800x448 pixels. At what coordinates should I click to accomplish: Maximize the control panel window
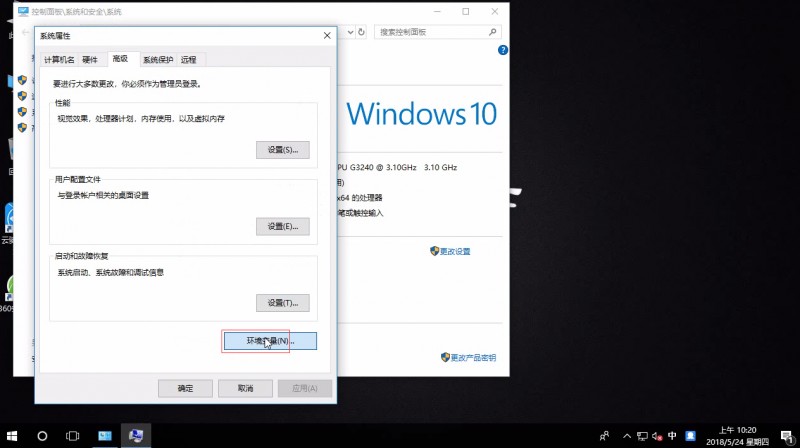click(x=466, y=11)
